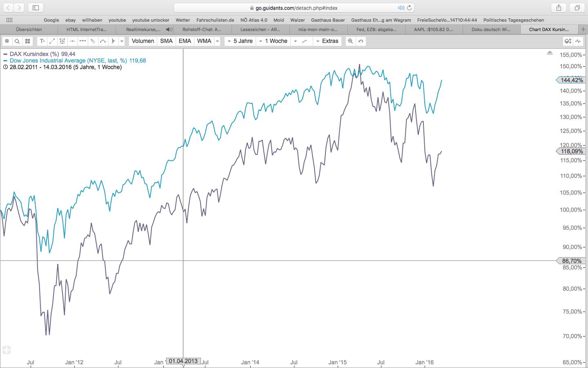Select the text annotation tool

(42, 41)
